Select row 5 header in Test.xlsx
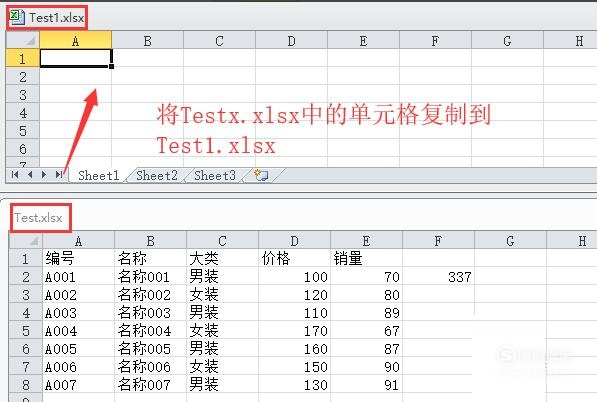 (26, 330)
